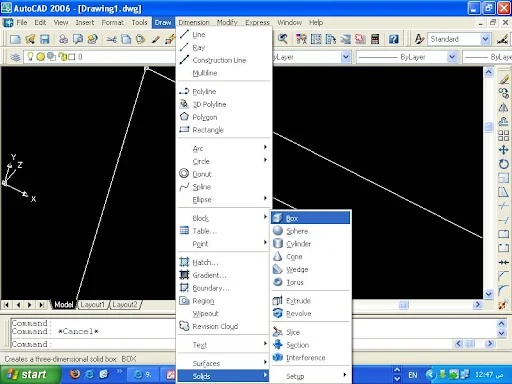The image size is (512, 384).
Task: Open the Layer Properties Manager icon
Action: coord(15,57)
